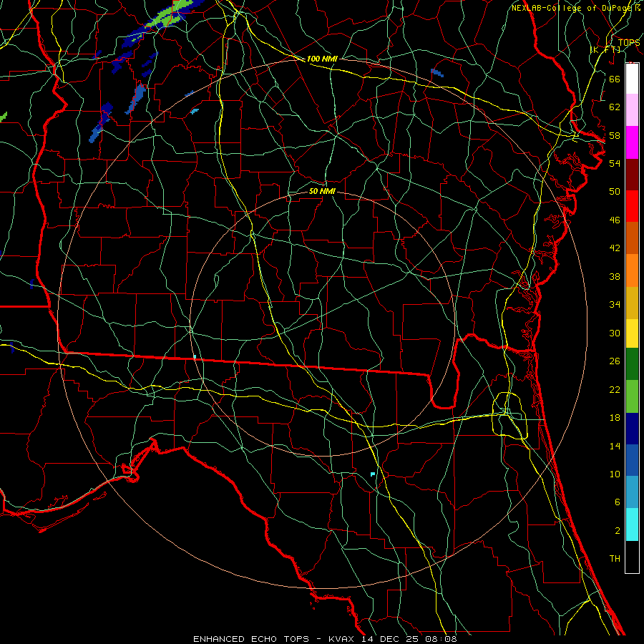Click the light pink legend swatch
The height and width of the screenshot is (644, 644).
pyautogui.click(x=632, y=109)
